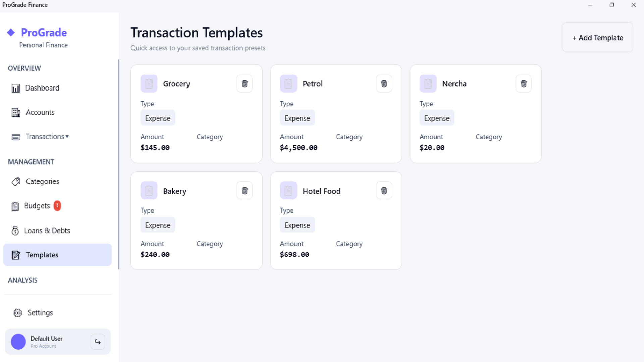Click the Accounts building icon
Screen dimensions: 644x362
click(15, 112)
